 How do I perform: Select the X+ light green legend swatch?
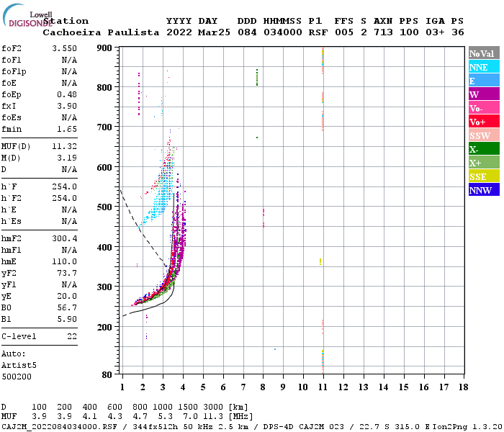pos(484,163)
